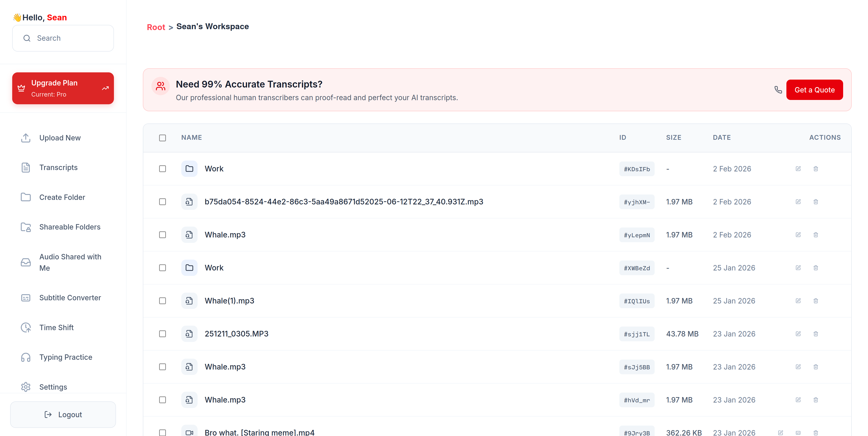Check the box for 251211_0305.MP3
The width and height of the screenshot is (868, 436).
click(163, 334)
